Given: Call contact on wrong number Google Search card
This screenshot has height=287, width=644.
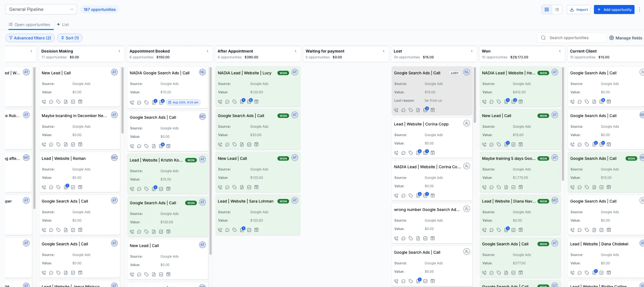Looking at the screenshot, I should (x=396, y=238).
